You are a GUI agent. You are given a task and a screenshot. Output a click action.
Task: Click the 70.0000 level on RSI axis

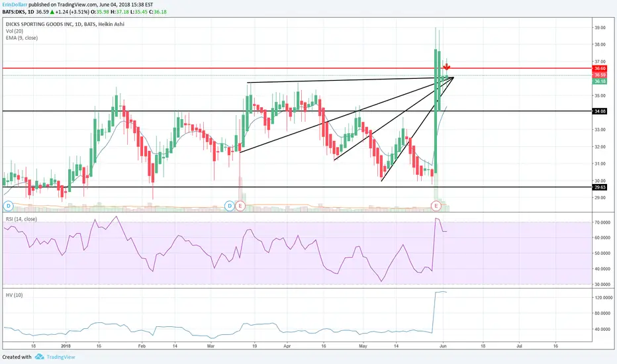[602, 222]
